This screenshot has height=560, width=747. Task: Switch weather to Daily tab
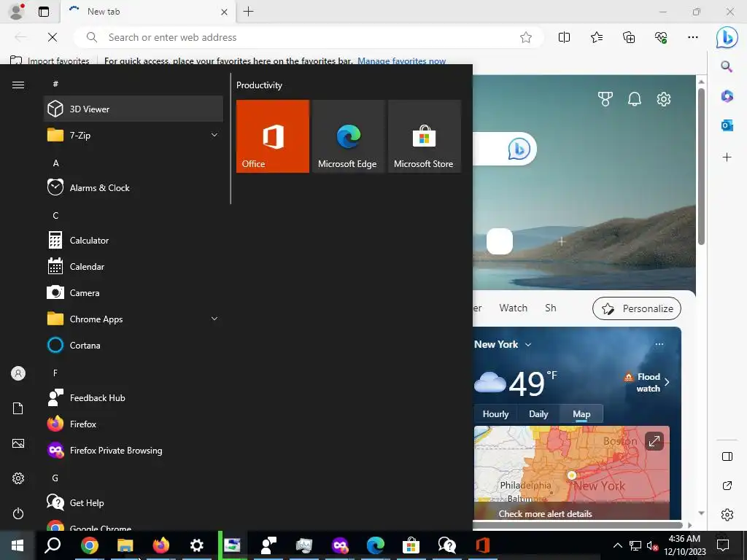pyautogui.click(x=538, y=414)
